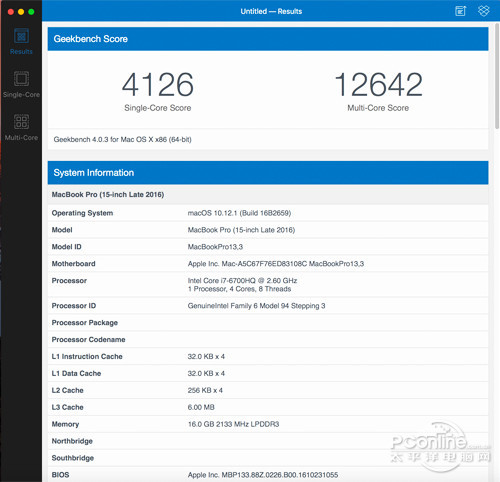The image size is (500, 482).
Task: Click the 'BIOS' row label
Action: pyautogui.click(x=60, y=475)
